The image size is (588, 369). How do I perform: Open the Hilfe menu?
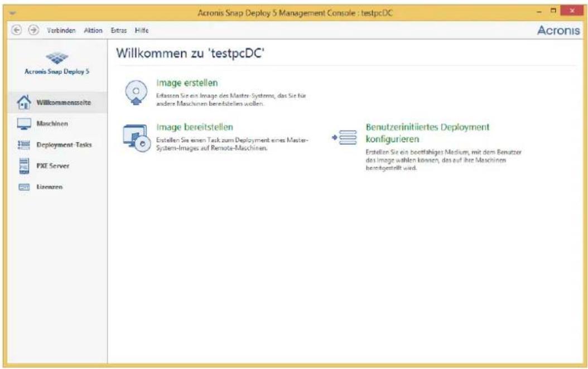pos(142,30)
